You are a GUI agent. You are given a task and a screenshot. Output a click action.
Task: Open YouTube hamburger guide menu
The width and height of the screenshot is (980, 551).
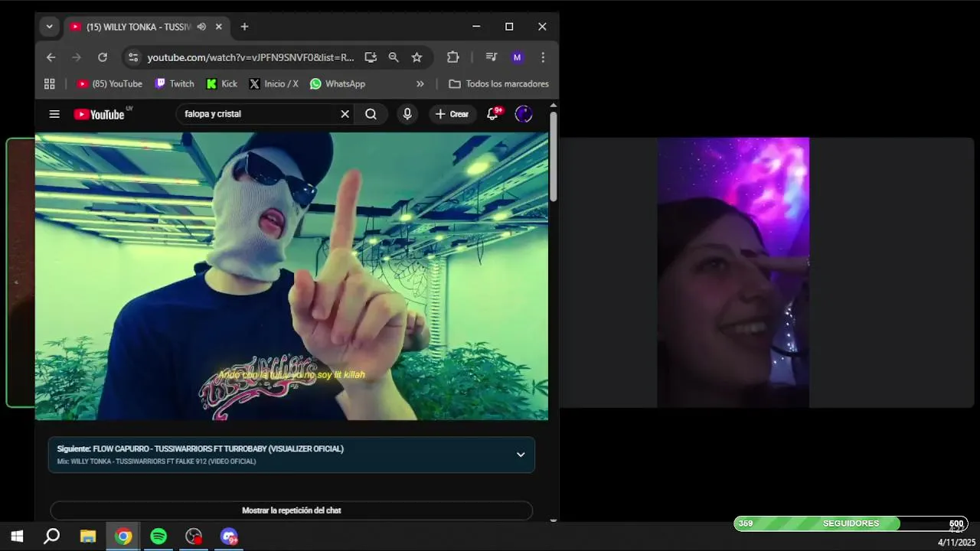(x=54, y=114)
